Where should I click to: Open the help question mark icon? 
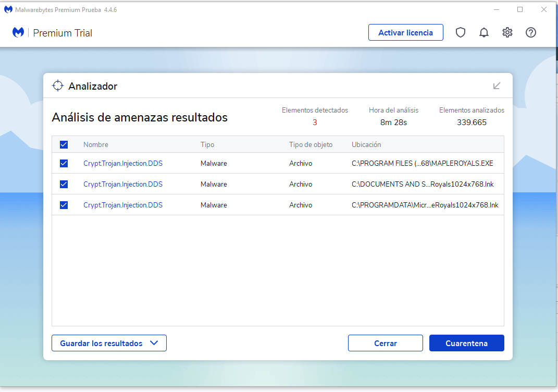point(531,33)
